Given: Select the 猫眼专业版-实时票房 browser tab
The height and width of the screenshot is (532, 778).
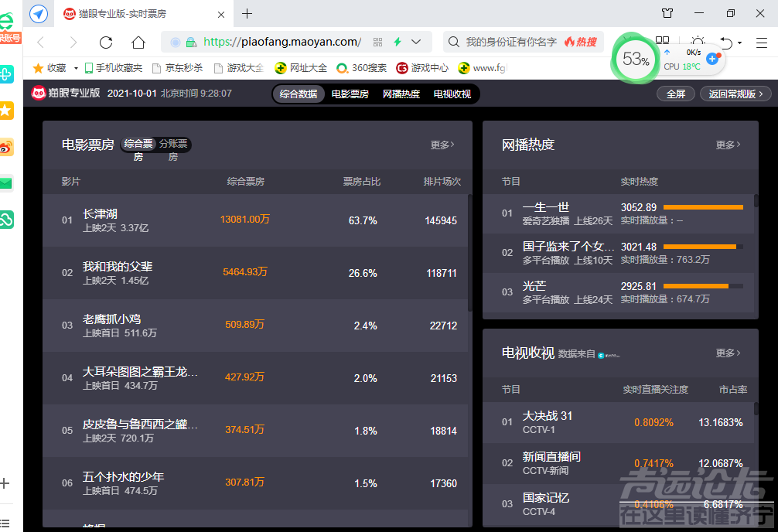Looking at the screenshot, I should (x=142, y=13).
